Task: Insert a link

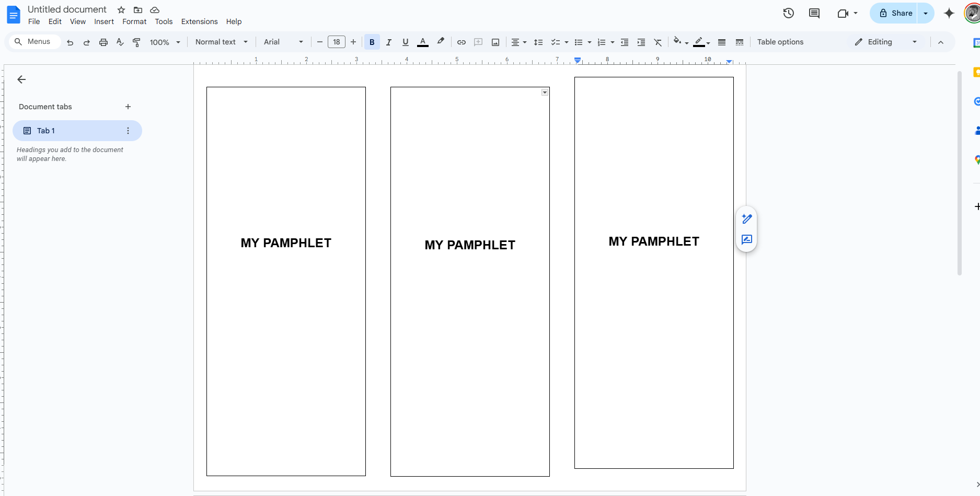Action: 461,42
